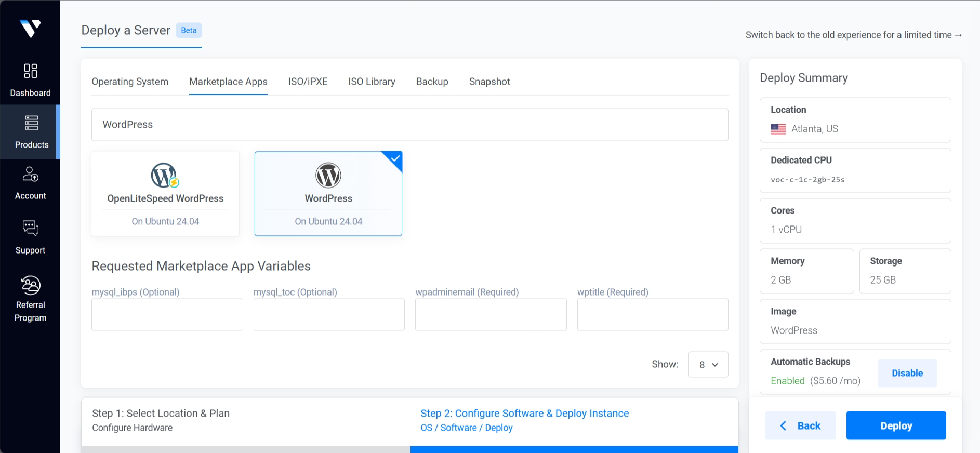Click the WordPress image value in summary
The width and height of the screenshot is (980, 453).
click(x=794, y=330)
